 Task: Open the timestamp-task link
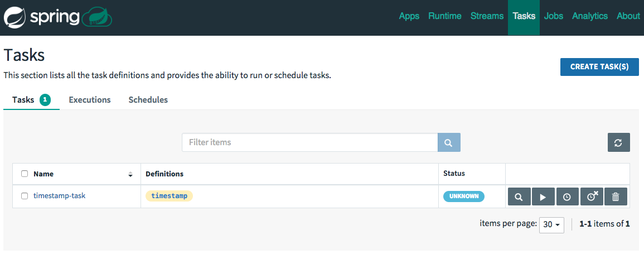[x=60, y=195]
